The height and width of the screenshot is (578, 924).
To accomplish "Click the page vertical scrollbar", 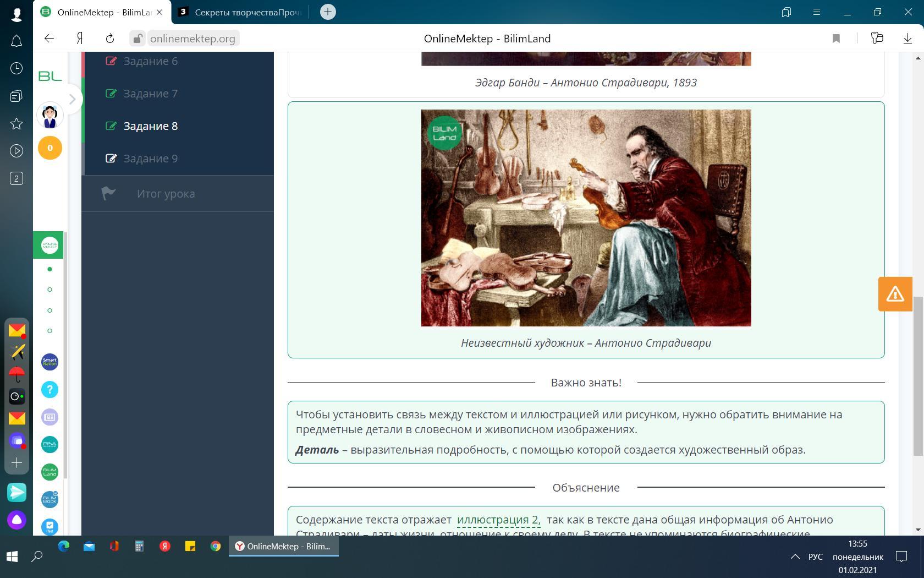I will pyautogui.click(x=918, y=376).
